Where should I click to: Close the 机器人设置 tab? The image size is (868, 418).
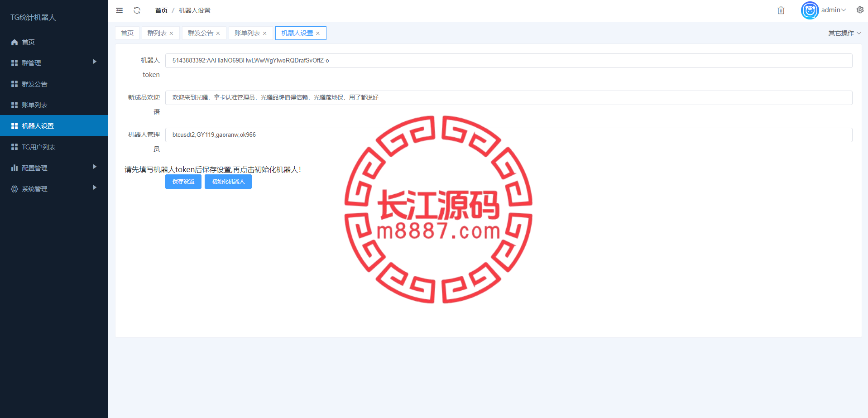click(x=318, y=34)
